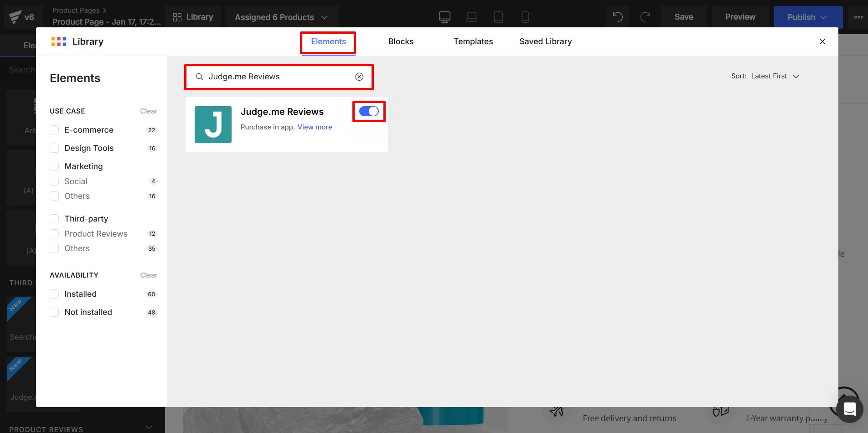Switch to desktop view icon
This screenshot has height=433, width=868.
coord(444,17)
